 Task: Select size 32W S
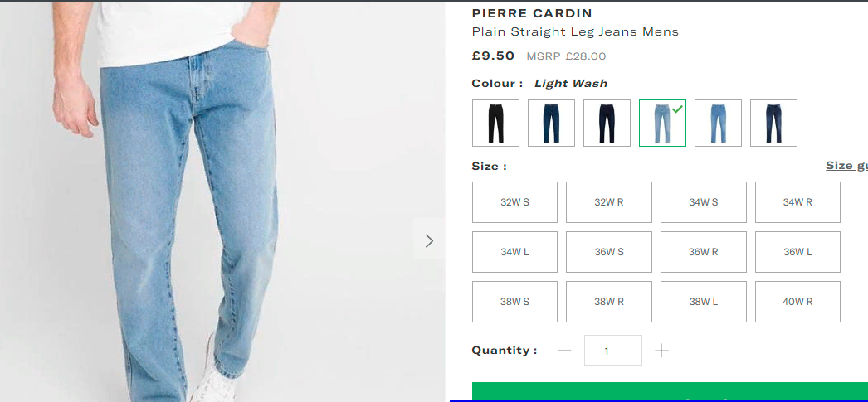pyautogui.click(x=514, y=202)
